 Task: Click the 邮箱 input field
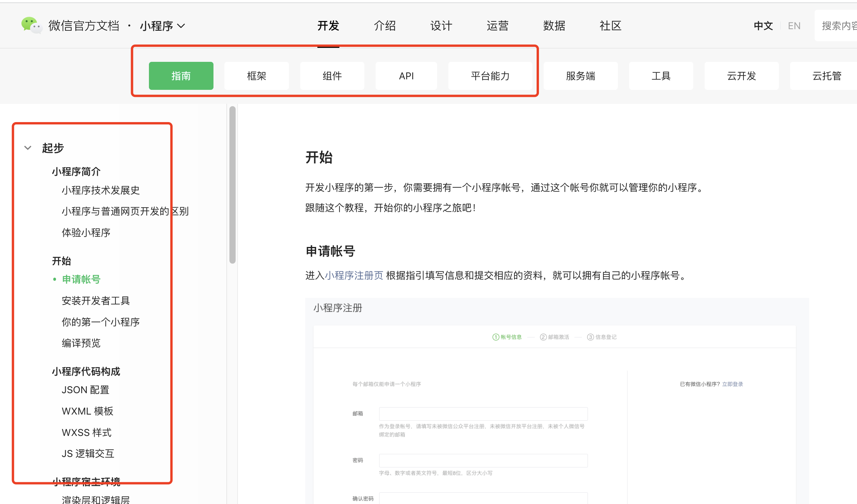[483, 414]
